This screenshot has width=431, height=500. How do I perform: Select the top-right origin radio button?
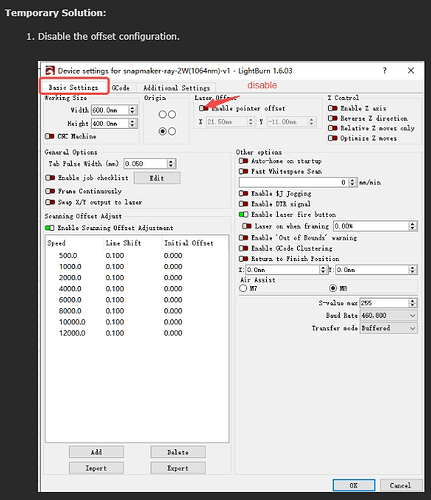[172, 114]
